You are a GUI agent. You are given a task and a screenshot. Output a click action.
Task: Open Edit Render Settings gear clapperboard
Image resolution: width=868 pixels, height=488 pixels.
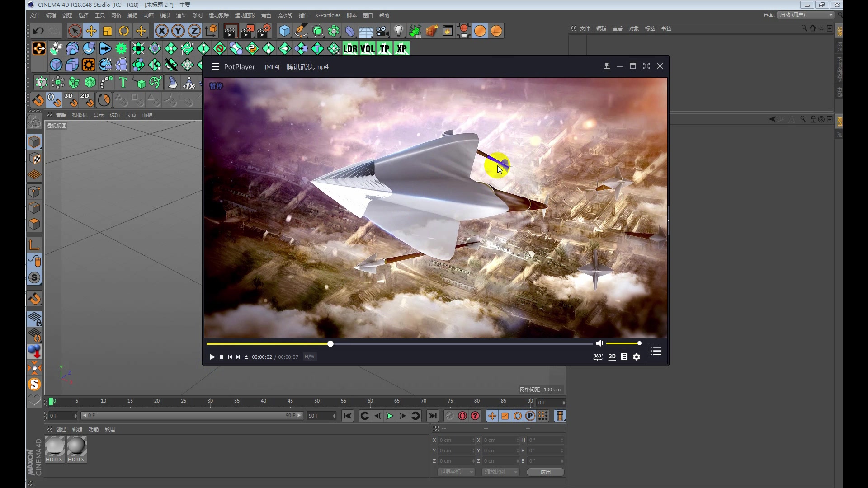tap(264, 31)
